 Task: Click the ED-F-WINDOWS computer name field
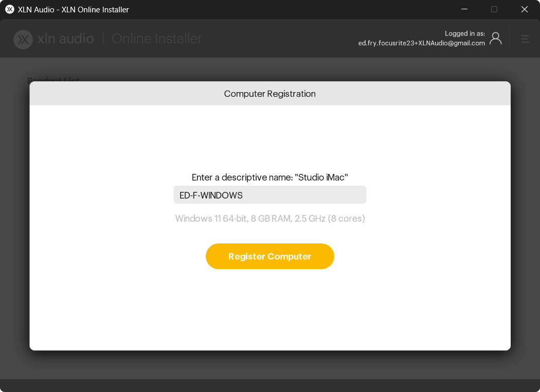269,195
